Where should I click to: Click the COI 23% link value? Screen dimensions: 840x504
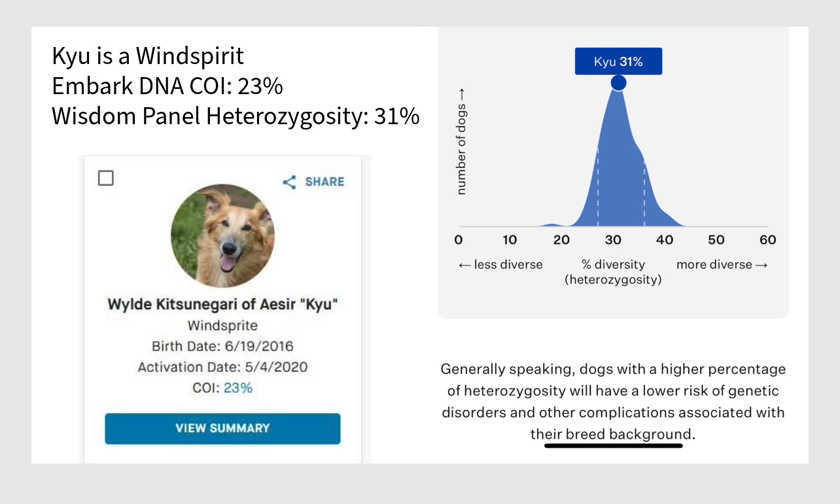(x=238, y=388)
